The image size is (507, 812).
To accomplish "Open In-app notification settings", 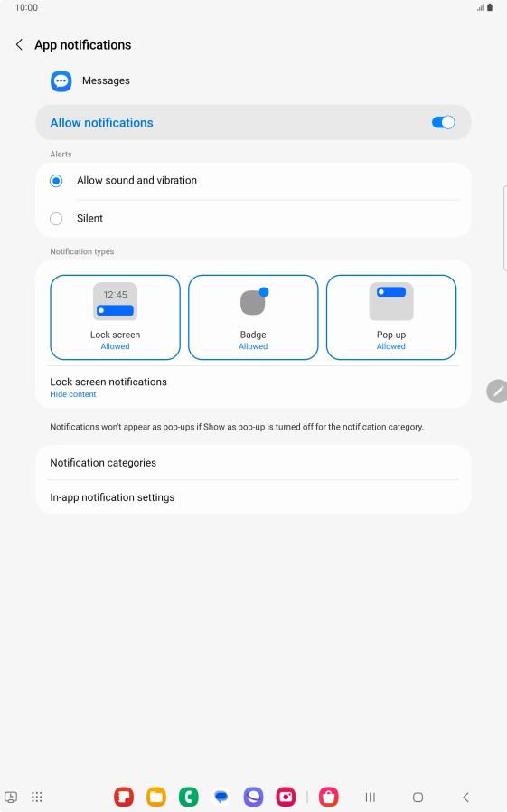I will [x=253, y=497].
